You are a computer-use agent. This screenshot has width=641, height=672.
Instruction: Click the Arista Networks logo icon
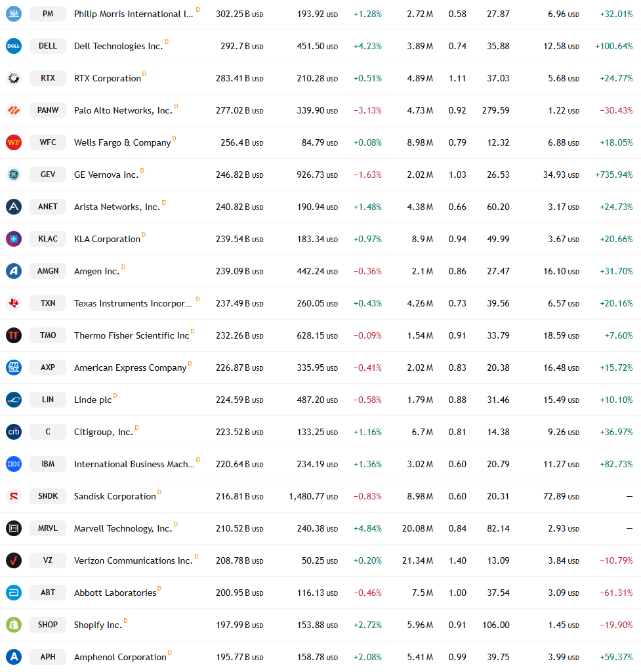pos(14,207)
